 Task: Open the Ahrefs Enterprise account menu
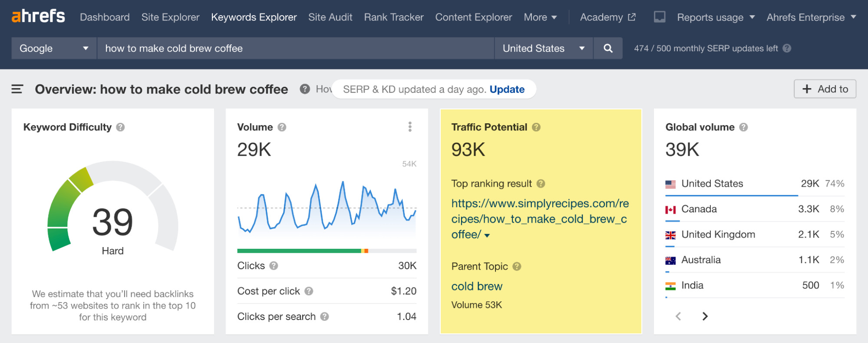tap(811, 17)
